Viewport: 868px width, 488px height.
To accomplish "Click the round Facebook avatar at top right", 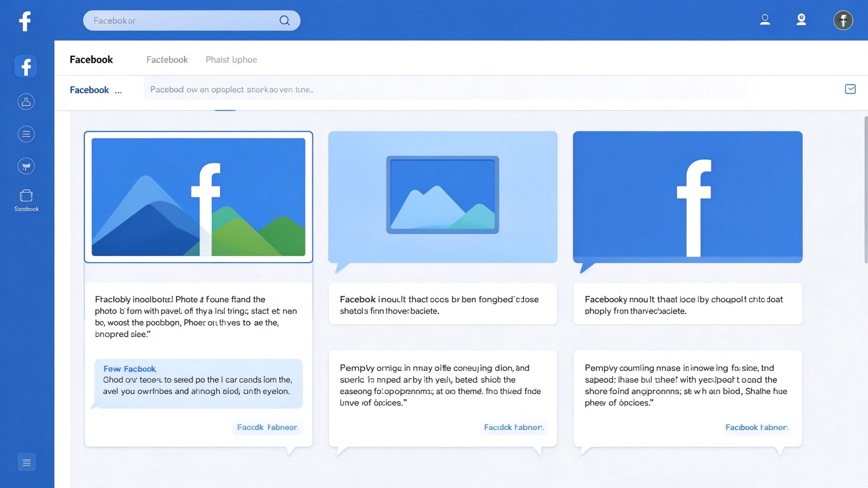I will [843, 20].
